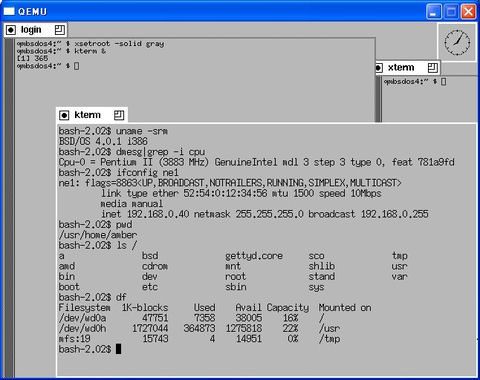Click 'dmesg|grep -i cpu' command
The width and height of the screenshot is (480, 380).
pyautogui.click(x=160, y=152)
